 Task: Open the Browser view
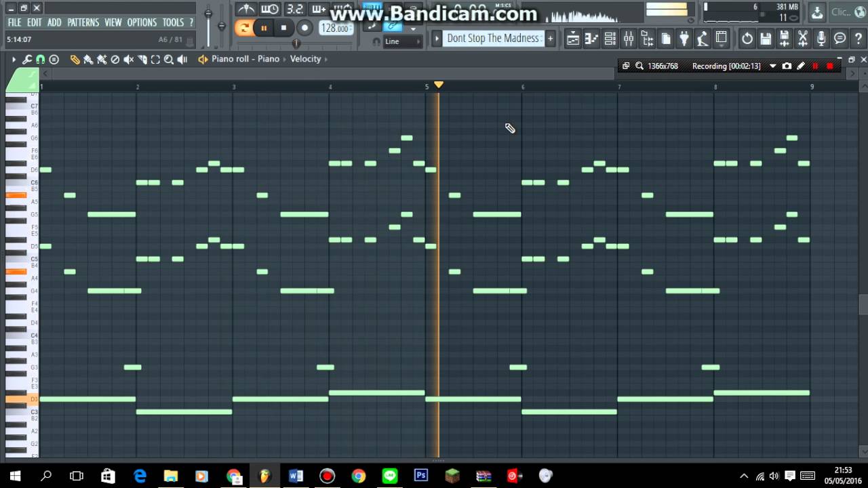(x=647, y=39)
